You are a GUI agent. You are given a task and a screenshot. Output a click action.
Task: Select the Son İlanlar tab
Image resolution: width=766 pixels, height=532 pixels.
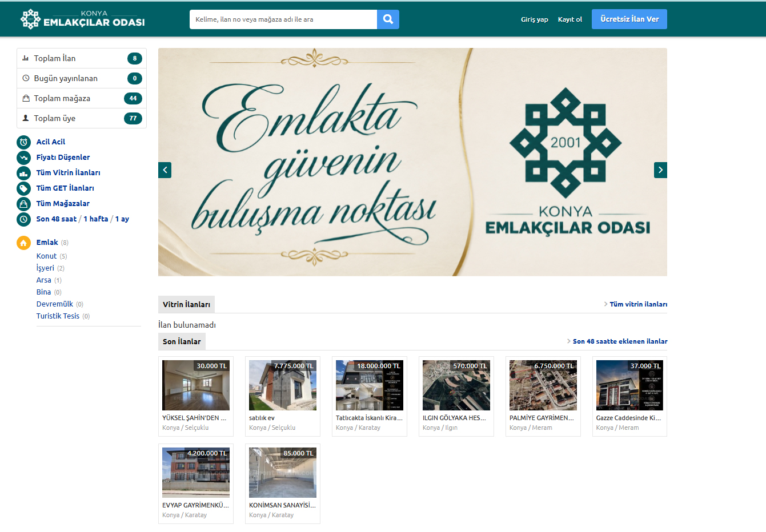(x=182, y=341)
